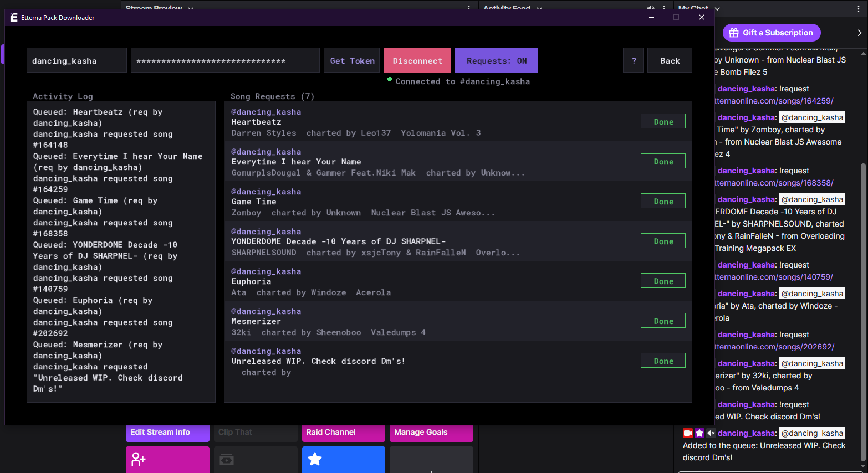Click Get Token button
The width and height of the screenshot is (868, 473).
coord(352,60)
